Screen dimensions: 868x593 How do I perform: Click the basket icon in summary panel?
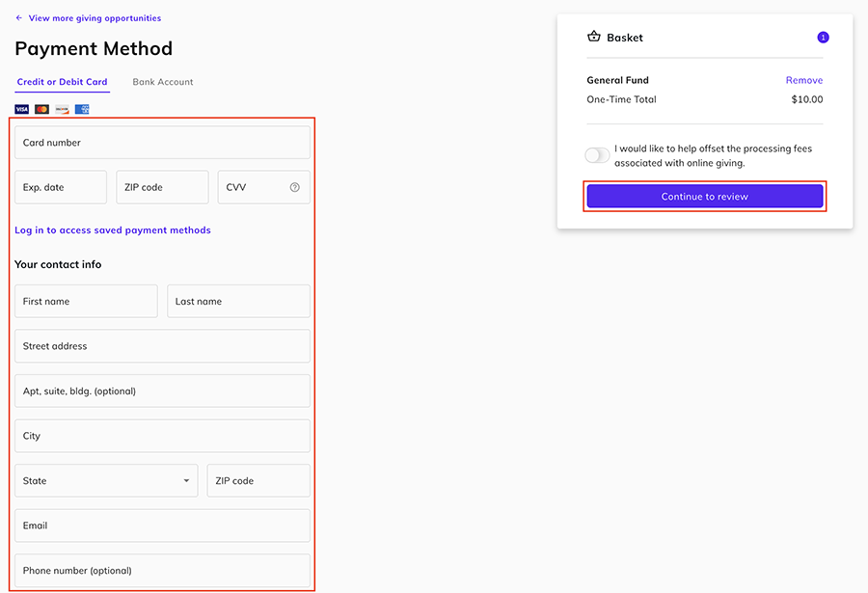(x=594, y=38)
